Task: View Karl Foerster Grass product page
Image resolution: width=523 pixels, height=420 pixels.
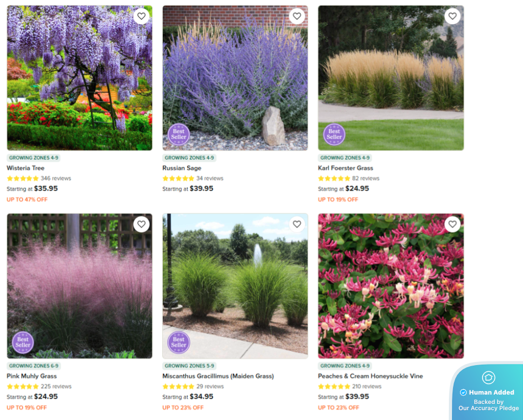Action: pyautogui.click(x=346, y=168)
